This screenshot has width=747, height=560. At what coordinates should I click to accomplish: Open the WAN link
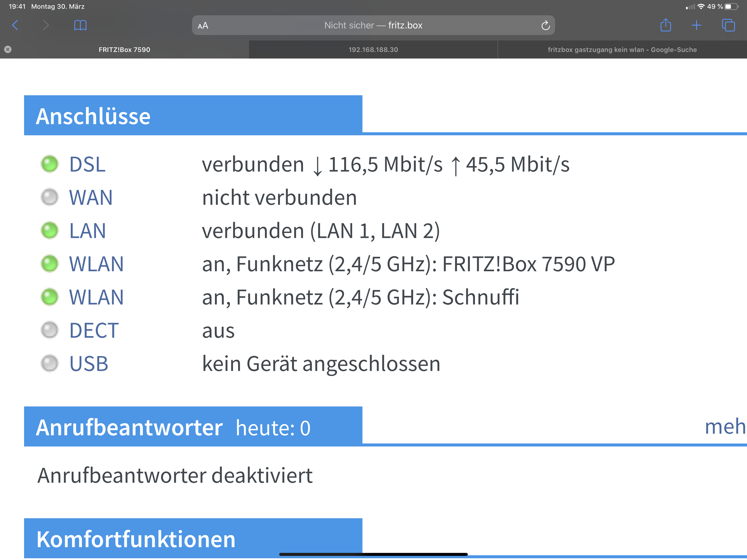91,198
